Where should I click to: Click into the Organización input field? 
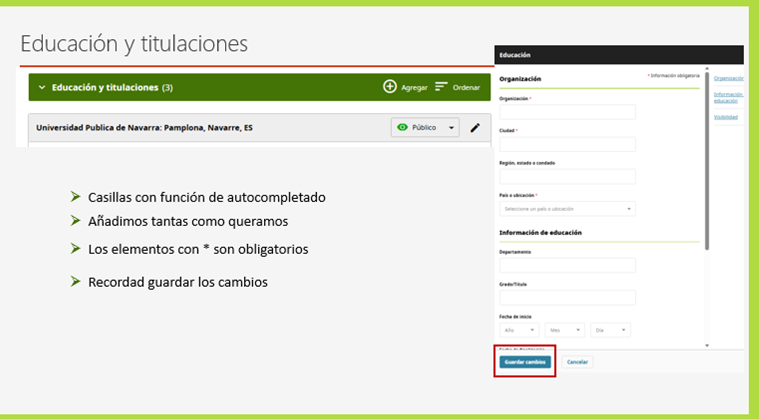[x=567, y=112]
